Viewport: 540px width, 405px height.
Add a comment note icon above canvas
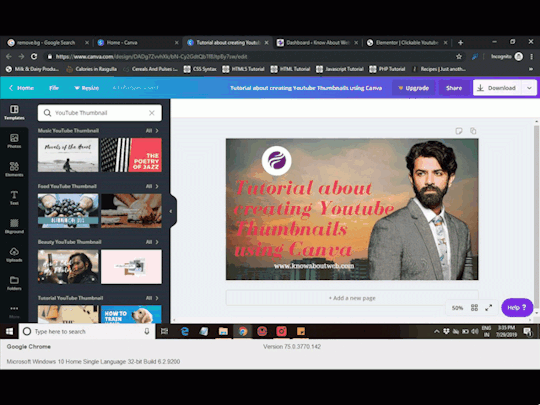tap(458, 131)
